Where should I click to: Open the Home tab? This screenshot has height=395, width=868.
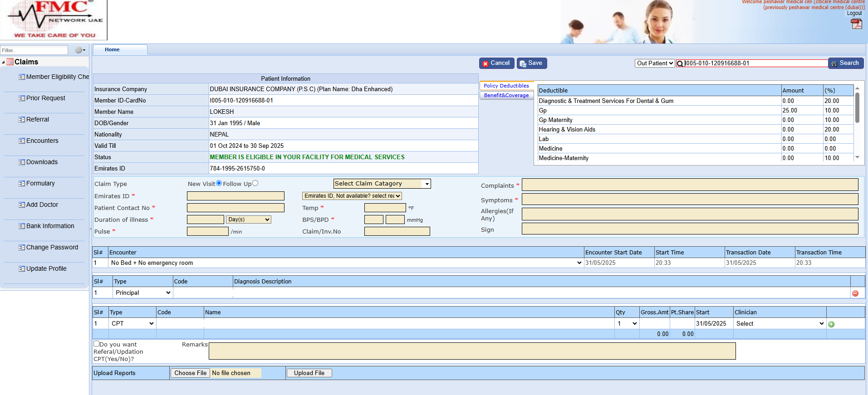coord(112,49)
